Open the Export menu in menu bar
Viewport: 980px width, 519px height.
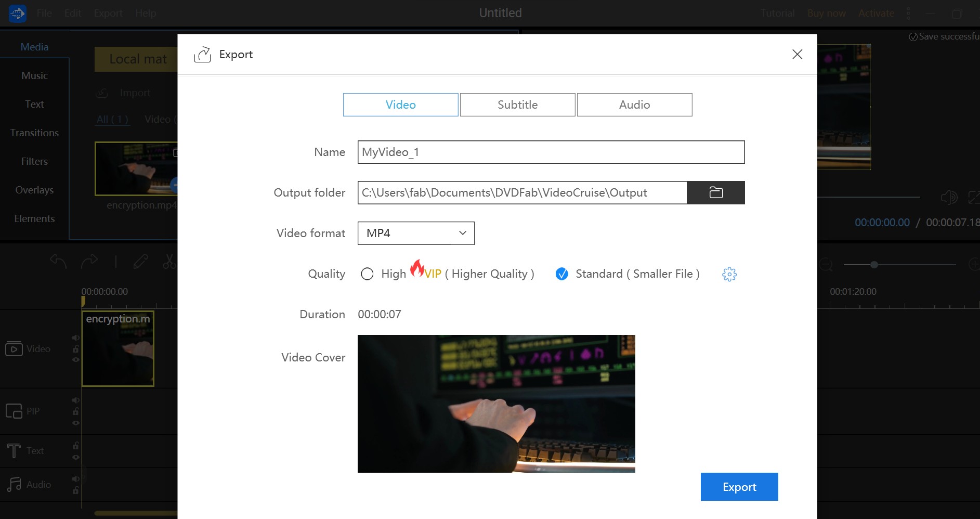coord(108,13)
